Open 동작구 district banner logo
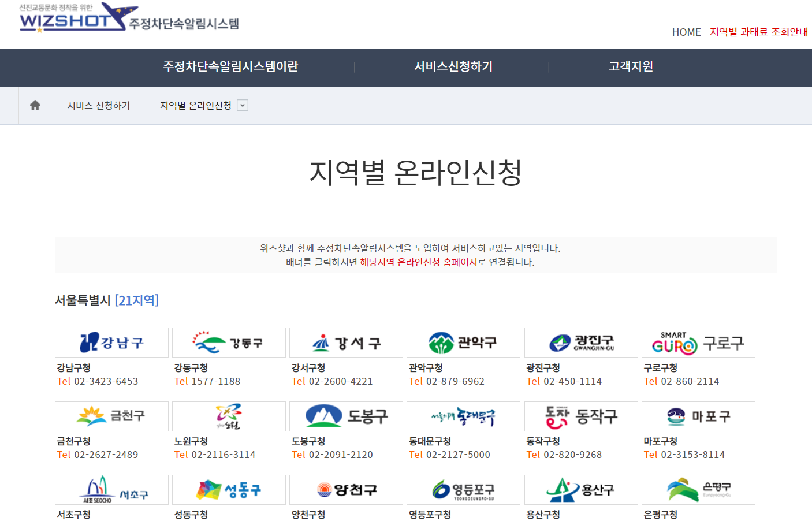This screenshot has height=521, width=812. click(x=581, y=416)
